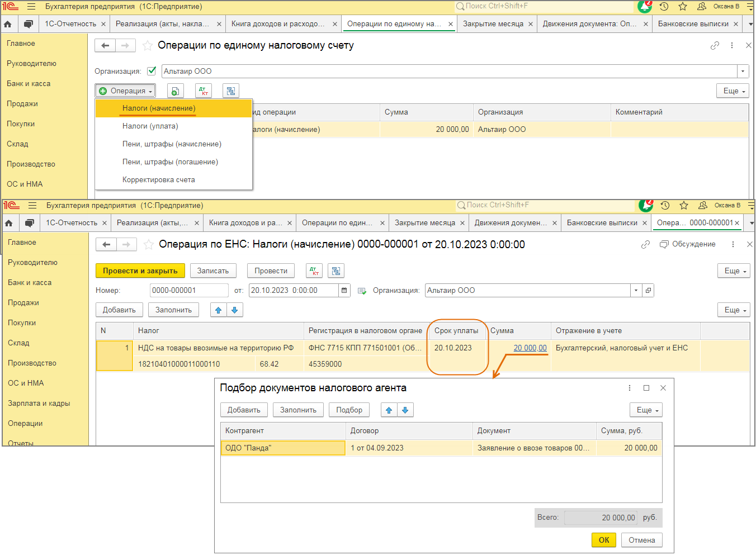Expand the Организация dropdown in the Операция по ЕНС document

pyautogui.click(x=636, y=291)
